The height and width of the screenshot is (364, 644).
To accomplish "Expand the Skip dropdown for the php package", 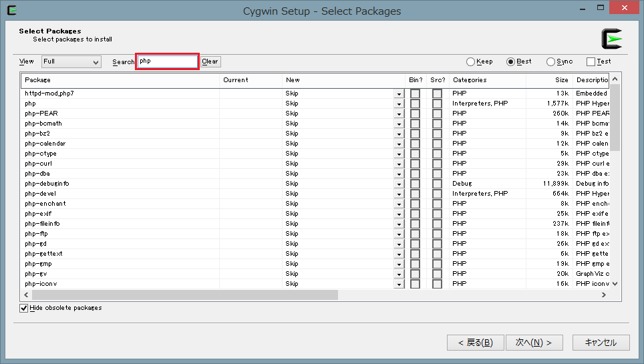I will tap(399, 104).
